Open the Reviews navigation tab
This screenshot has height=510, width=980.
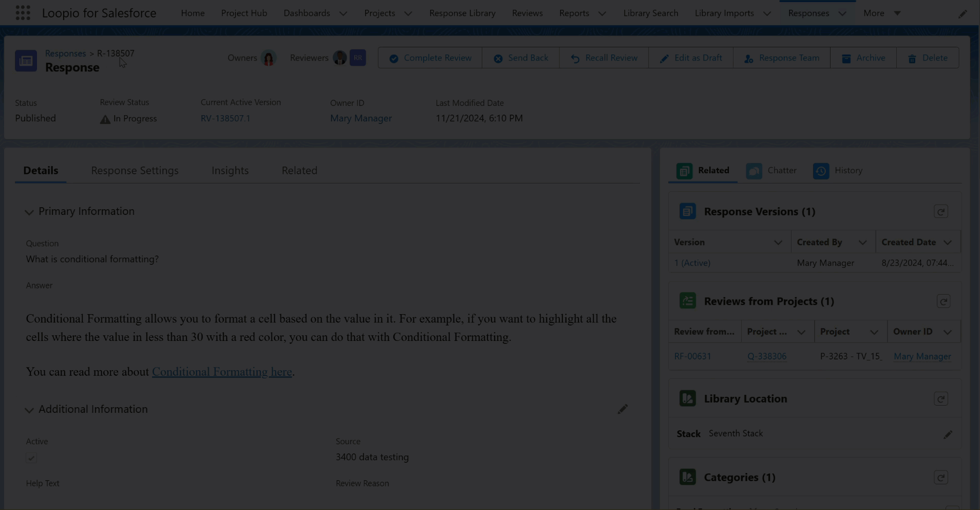click(x=527, y=13)
